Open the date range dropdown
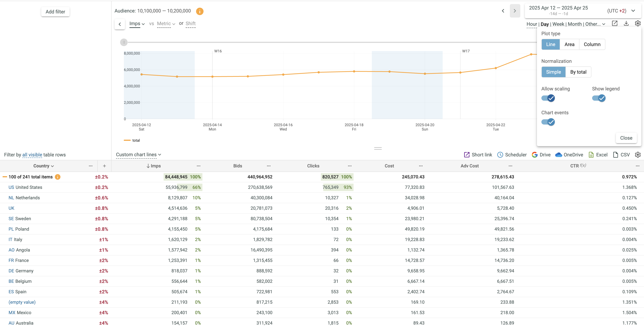Viewport: 644px width, 327px height. tap(633, 11)
